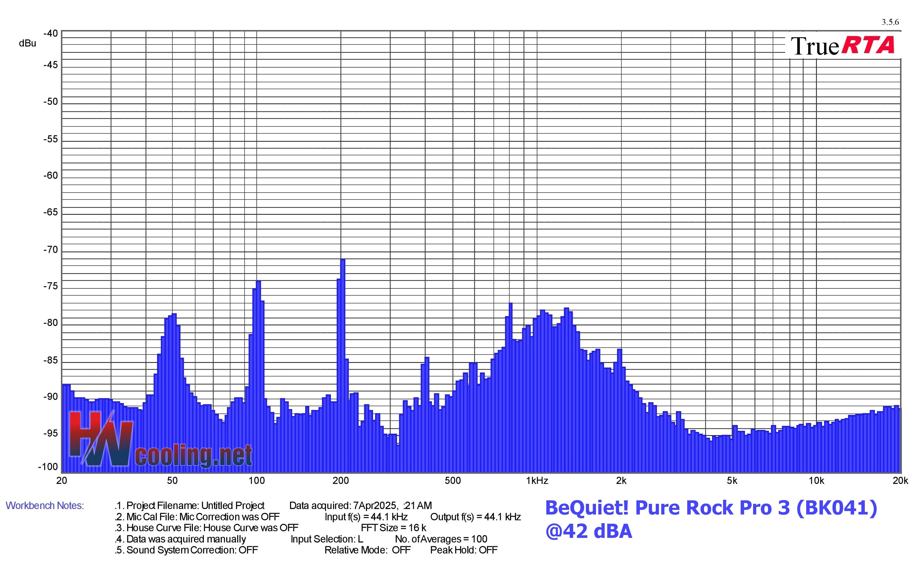Select the "2k" frequency axis label
This screenshot has height=563, width=924.
tap(621, 480)
